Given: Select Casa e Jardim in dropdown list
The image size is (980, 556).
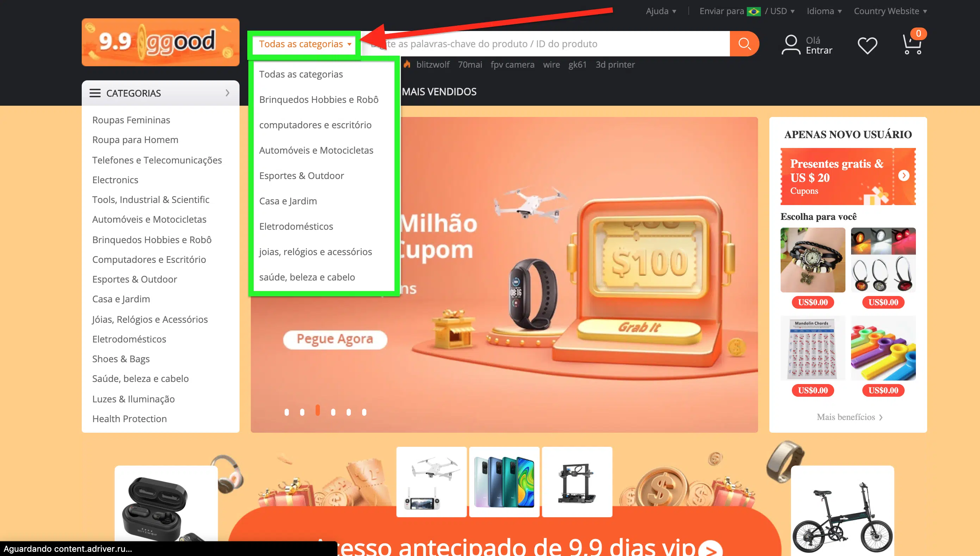Looking at the screenshot, I should (x=288, y=201).
